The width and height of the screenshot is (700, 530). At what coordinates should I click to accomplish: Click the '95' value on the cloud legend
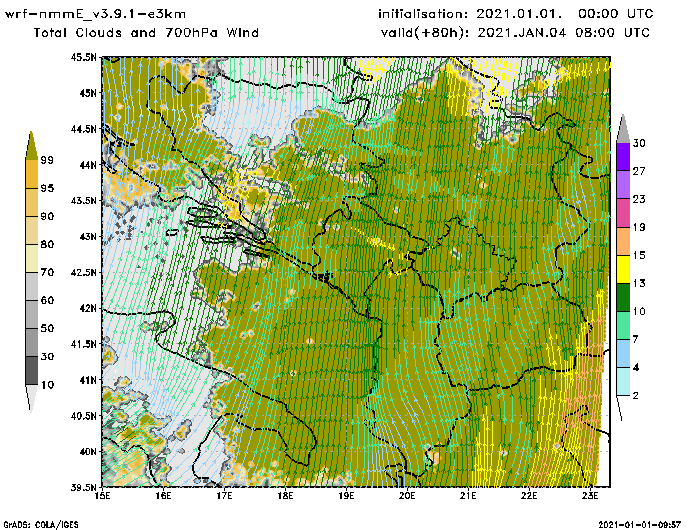(47, 188)
